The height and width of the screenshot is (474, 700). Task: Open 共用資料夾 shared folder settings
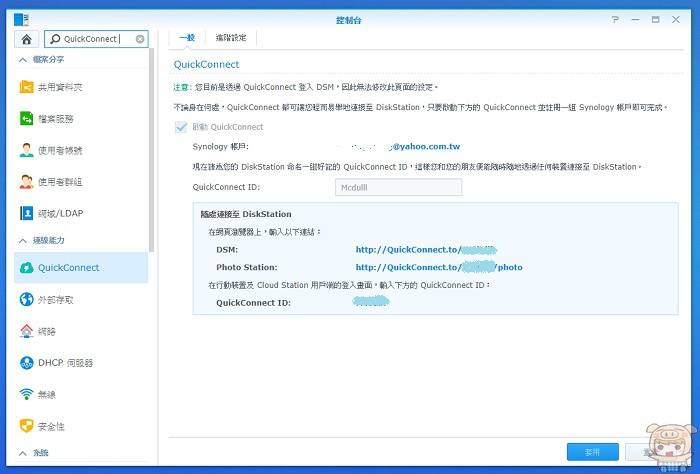60,87
